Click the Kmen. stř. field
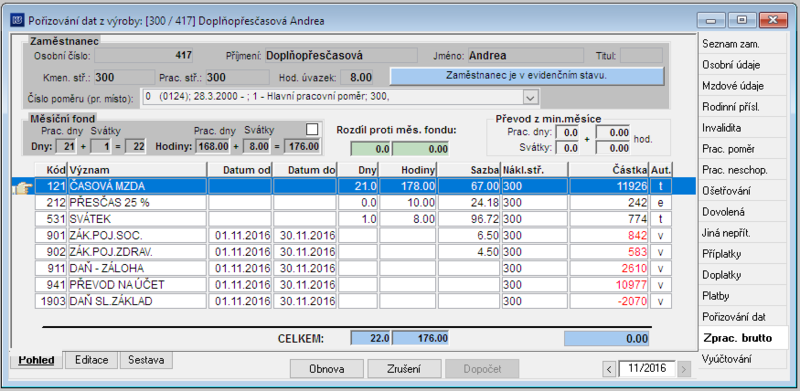 124,77
